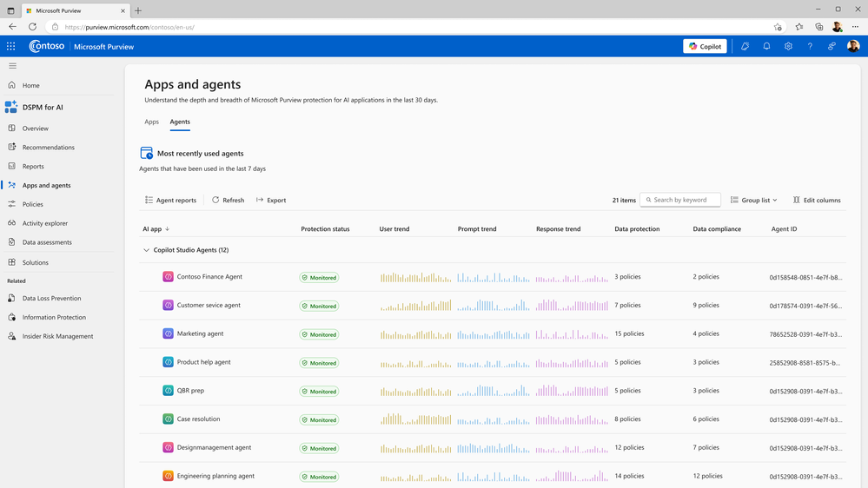The height and width of the screenshot is (488, 868).
Task: Open the app launcher waffle icon
Action: [x=11, y=47]
